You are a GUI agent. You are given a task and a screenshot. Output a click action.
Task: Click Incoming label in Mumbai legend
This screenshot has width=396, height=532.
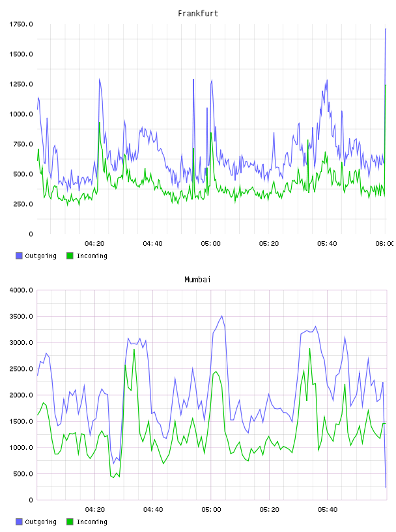click(92, 522)
